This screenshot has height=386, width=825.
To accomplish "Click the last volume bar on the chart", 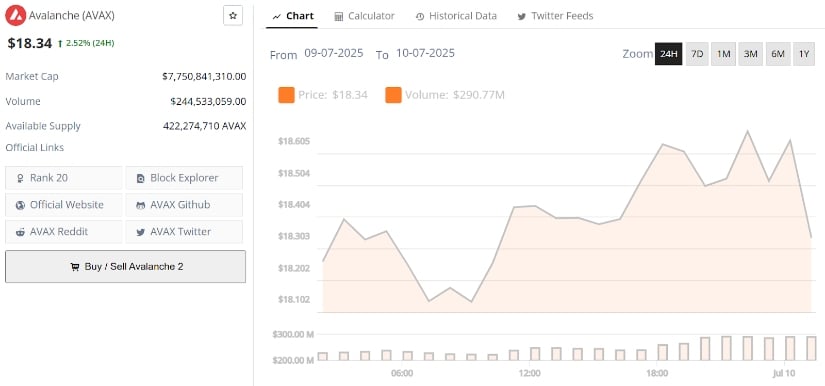I will [811, 348].
